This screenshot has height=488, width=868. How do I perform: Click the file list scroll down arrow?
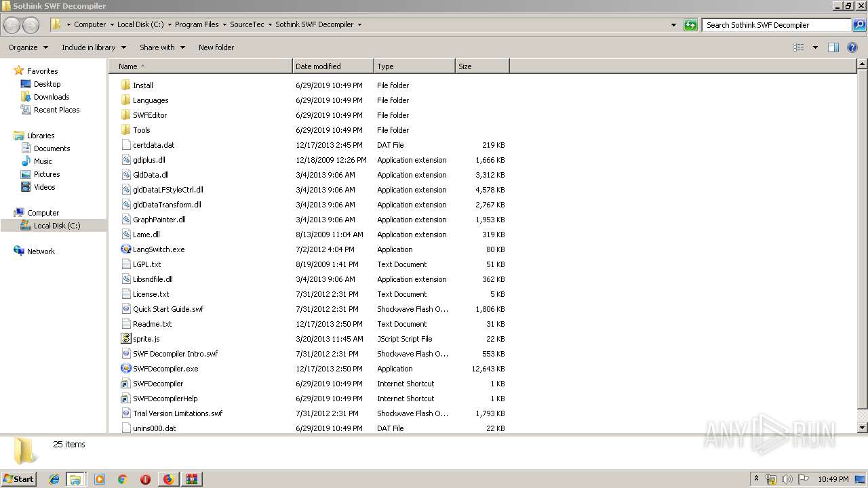click(863, 428)
